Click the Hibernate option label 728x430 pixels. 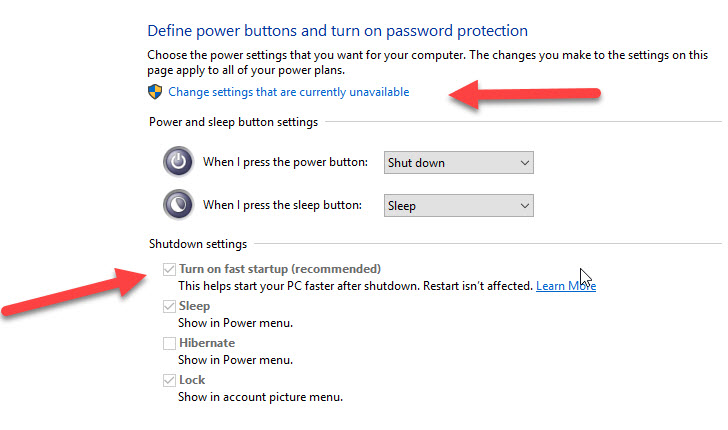(207, 343)
